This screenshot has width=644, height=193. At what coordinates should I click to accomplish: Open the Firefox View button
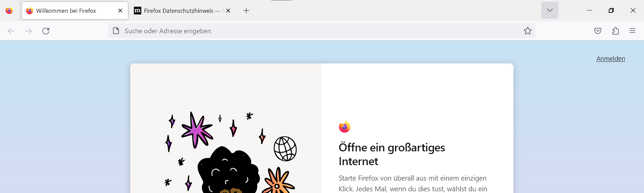click(x=9, y=10)
